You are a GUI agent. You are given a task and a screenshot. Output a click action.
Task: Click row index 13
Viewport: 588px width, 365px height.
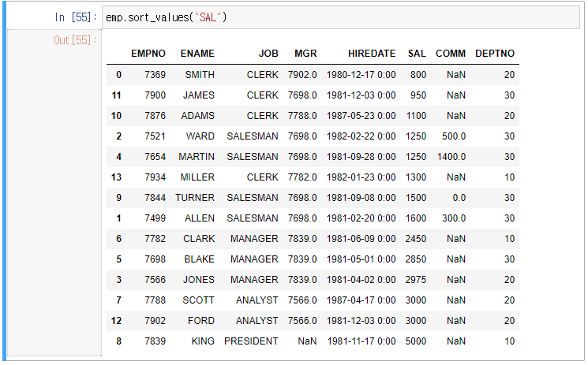[x=116, y=177]
